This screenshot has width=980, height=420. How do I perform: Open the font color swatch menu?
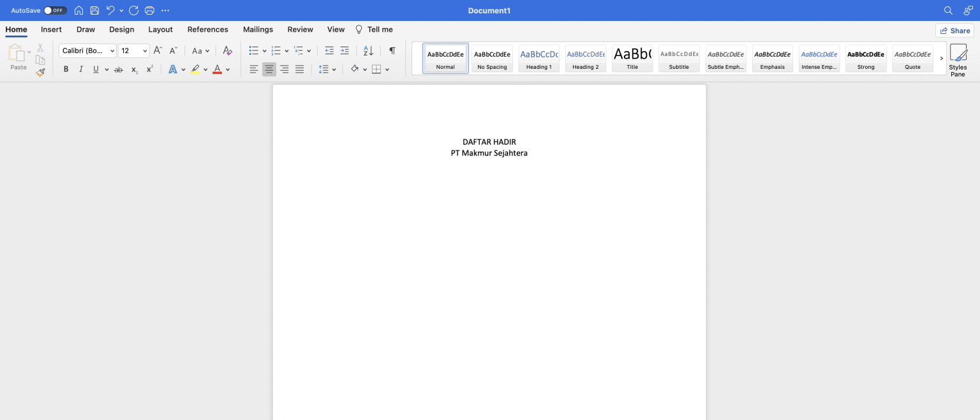[226, 70]
